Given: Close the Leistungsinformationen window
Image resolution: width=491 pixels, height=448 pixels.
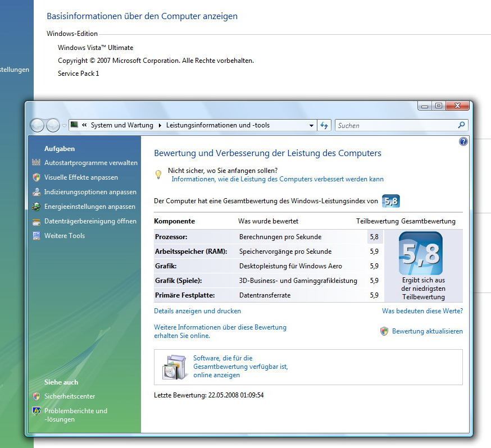Looking at the screenshot, I should coord(457,106).
